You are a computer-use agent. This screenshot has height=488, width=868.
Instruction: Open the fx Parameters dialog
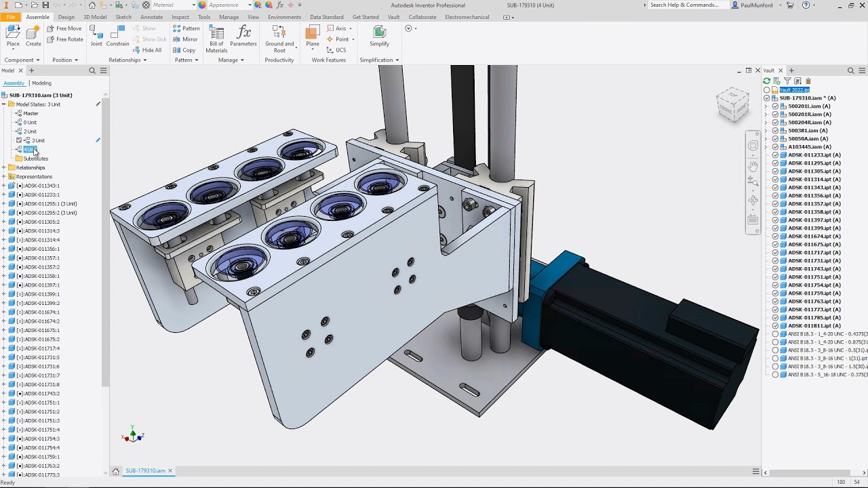pos(243,36)
